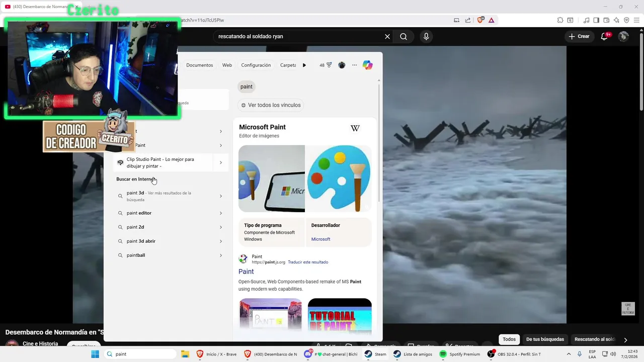This screenshot has height=362, width=644.
Task: Open Brave hamburger main menu
Action: [636, 20]
